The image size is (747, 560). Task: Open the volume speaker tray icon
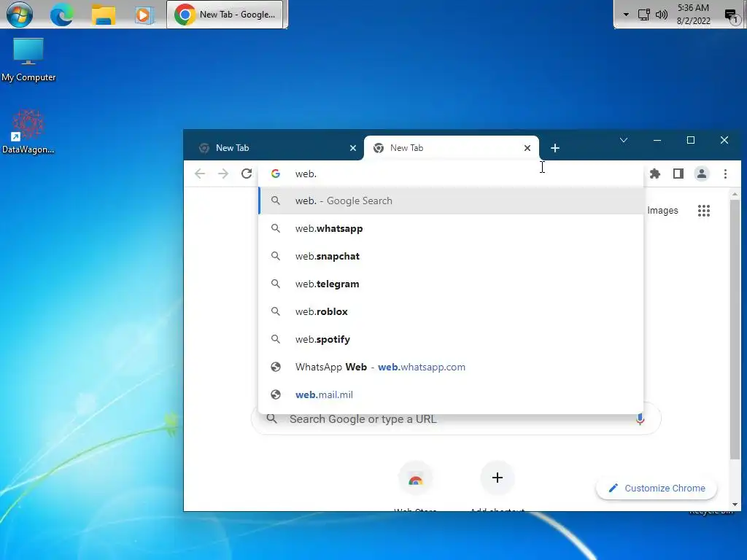[x=661, y=15]
